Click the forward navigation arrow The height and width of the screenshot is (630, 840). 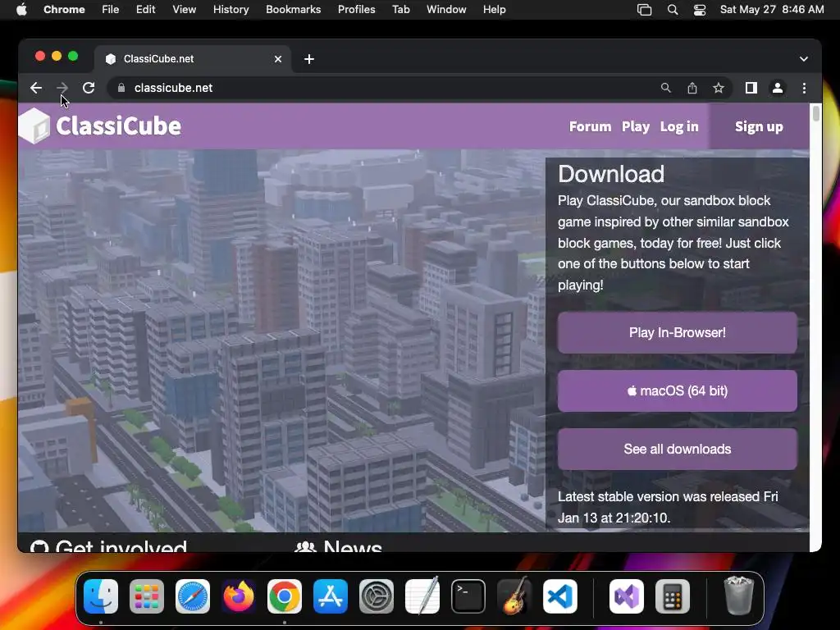pyautogui.click(x=62, y=88)
